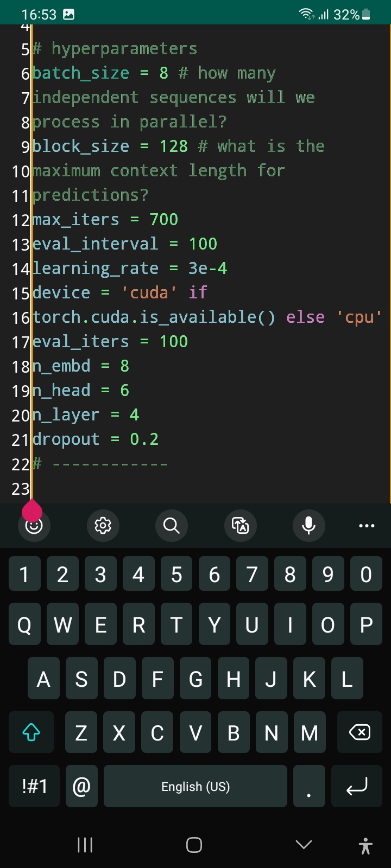Screen dimensions: 391x868
Task: Tap the pink text cursor handle
Action: [x=32, y=510]
